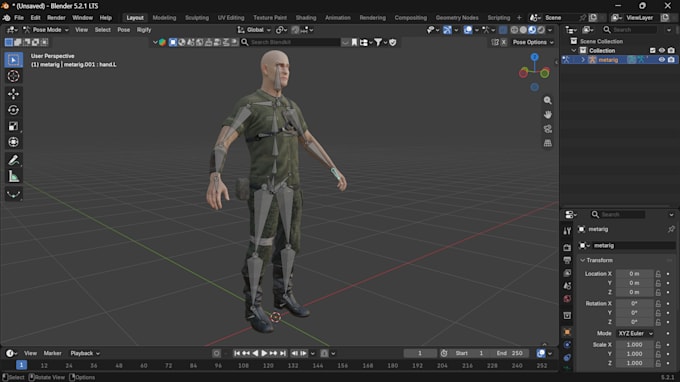Toggle camera view icon in viewport
The width and height of the screenshot is (680, 382).
(548, 129)
